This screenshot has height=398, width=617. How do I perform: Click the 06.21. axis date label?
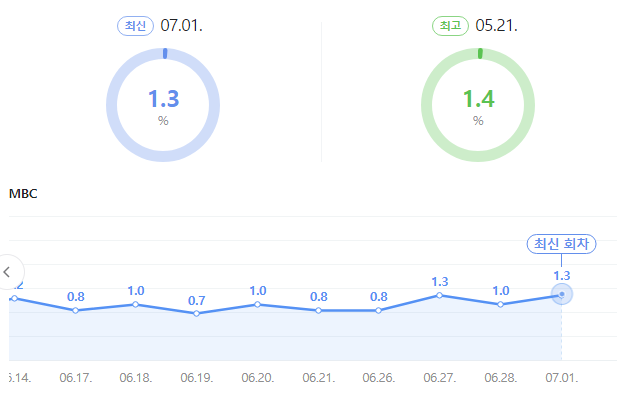pos(319,378)
